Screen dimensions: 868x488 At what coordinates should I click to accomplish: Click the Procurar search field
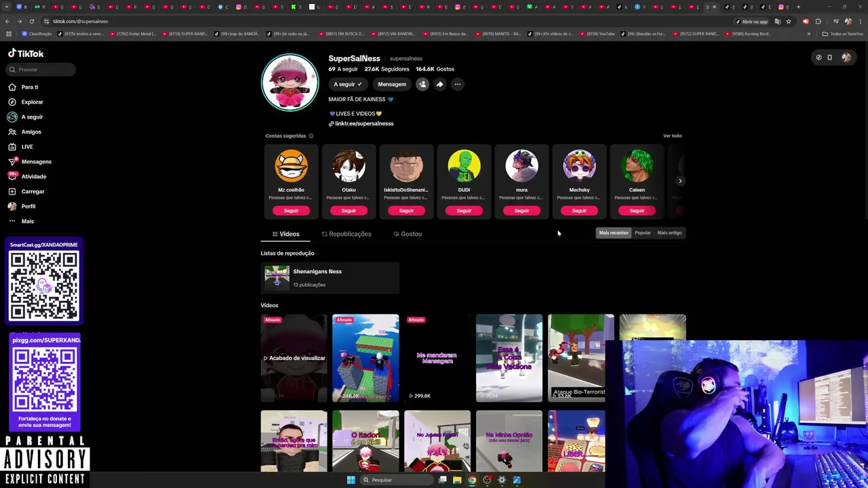(41, 69)
